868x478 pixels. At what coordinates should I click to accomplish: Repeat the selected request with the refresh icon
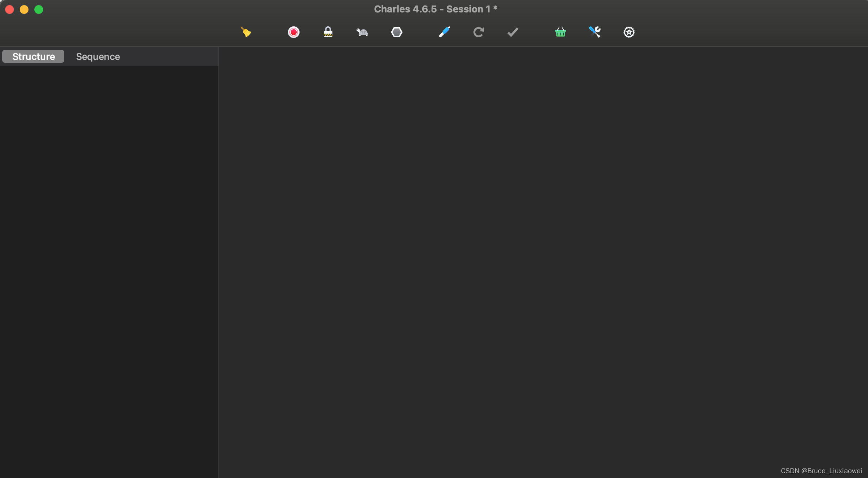tap(479, 32)
